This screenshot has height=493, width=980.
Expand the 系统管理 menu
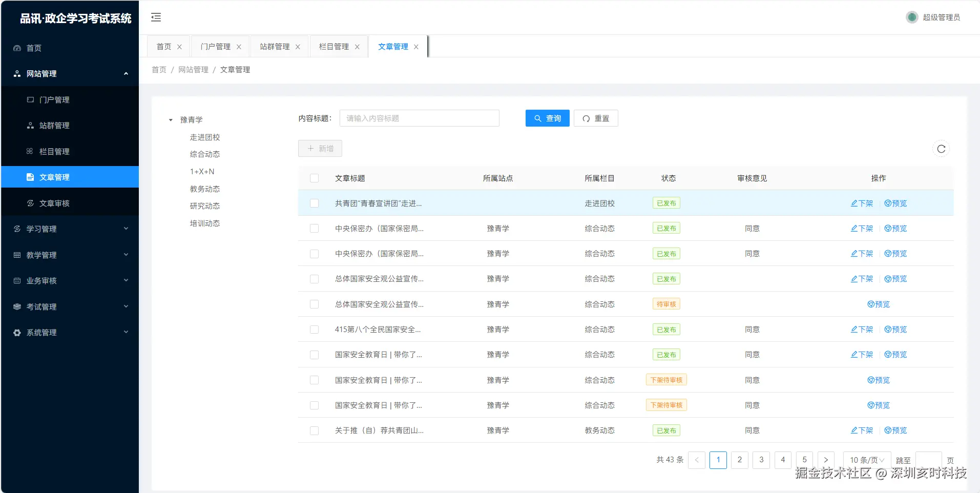point(126,333)
